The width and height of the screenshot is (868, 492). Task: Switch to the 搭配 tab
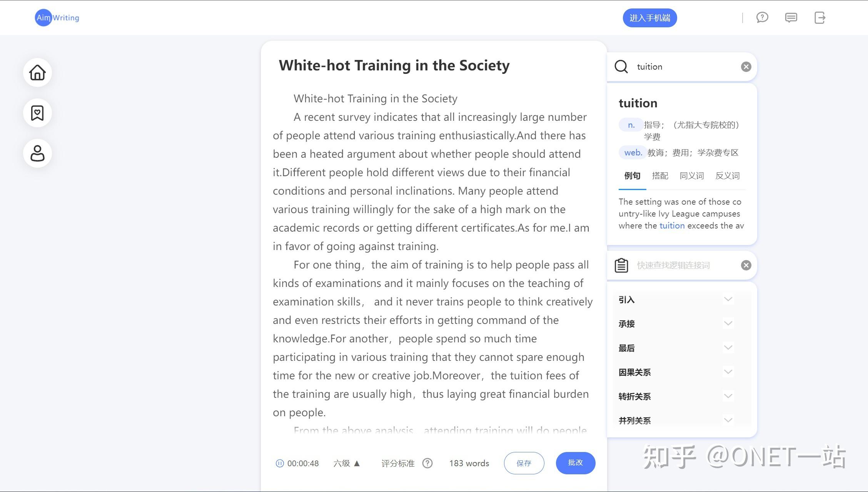660,176
